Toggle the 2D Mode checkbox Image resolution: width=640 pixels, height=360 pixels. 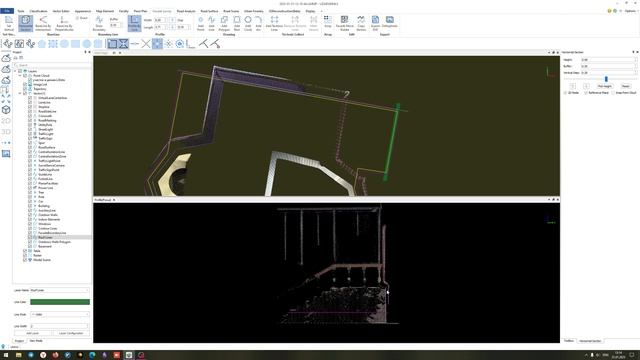click(x=565, y=93)
